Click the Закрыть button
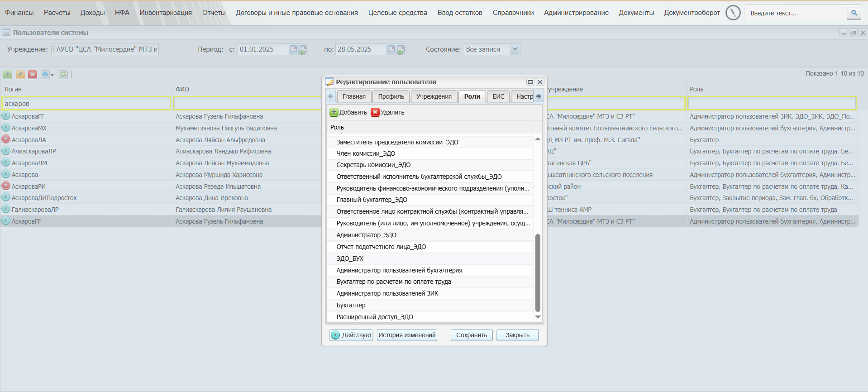868x392 pixels. (517, 335)
